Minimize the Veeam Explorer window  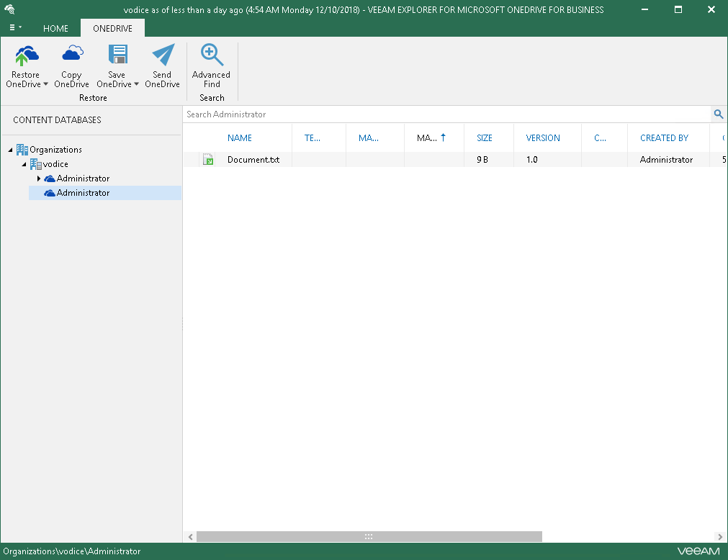(644, 9)
